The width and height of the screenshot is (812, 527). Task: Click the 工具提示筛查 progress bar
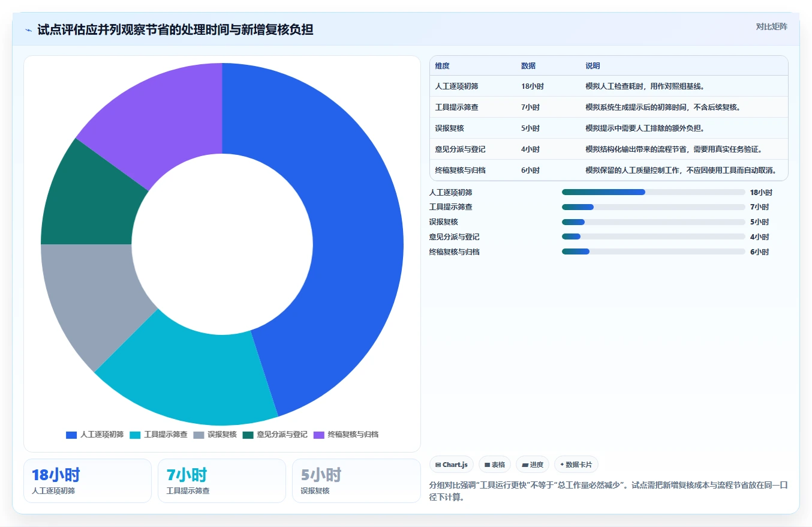point(654,207)
